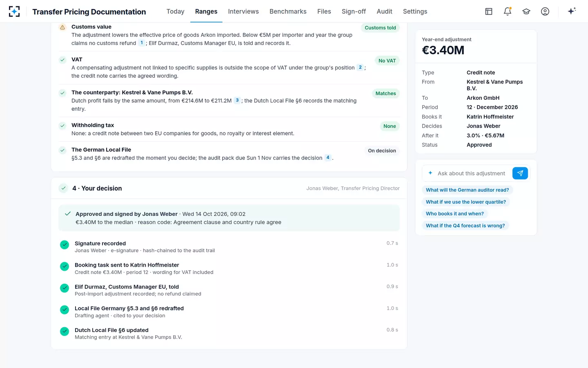
Task: Ask "What if we use the lower quartile?"
Action: [x=466, y=202]
